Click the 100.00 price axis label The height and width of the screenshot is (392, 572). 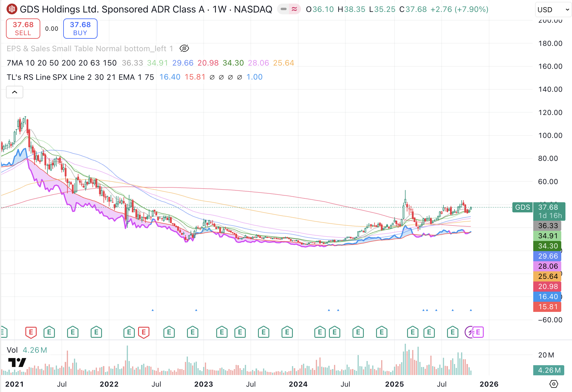550,136
